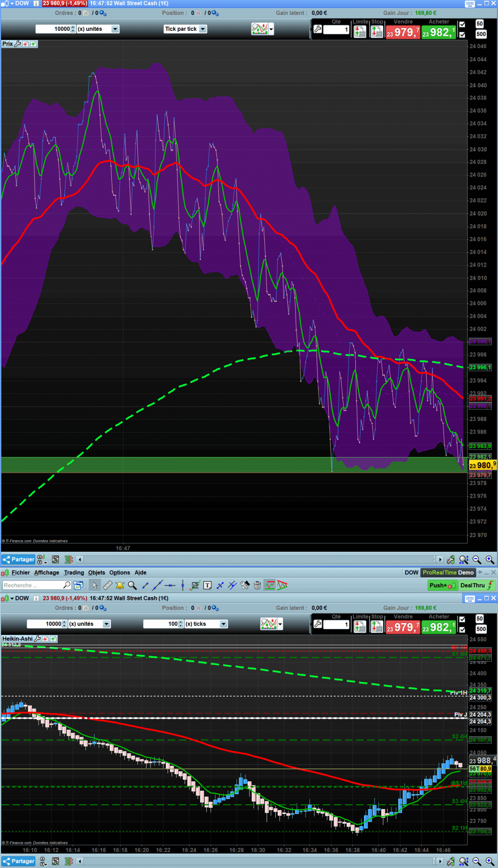The width and height of the screenshot is (498, 868).
Task: Click the magnifier zoom tool in toolbar
Action: (x=132, y=585)
